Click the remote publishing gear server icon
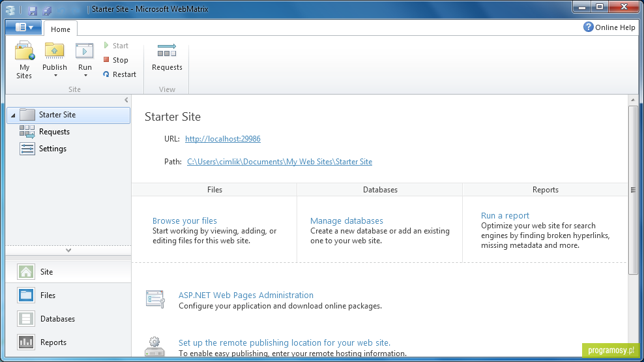The width and height of the screenshot is (644, 362). coord(155,346)
